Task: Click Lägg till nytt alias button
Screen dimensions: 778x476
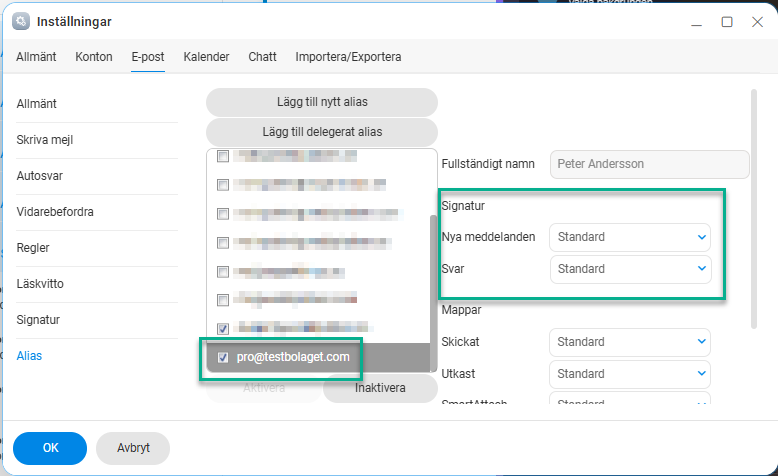Action: click(x=322, y=102)
